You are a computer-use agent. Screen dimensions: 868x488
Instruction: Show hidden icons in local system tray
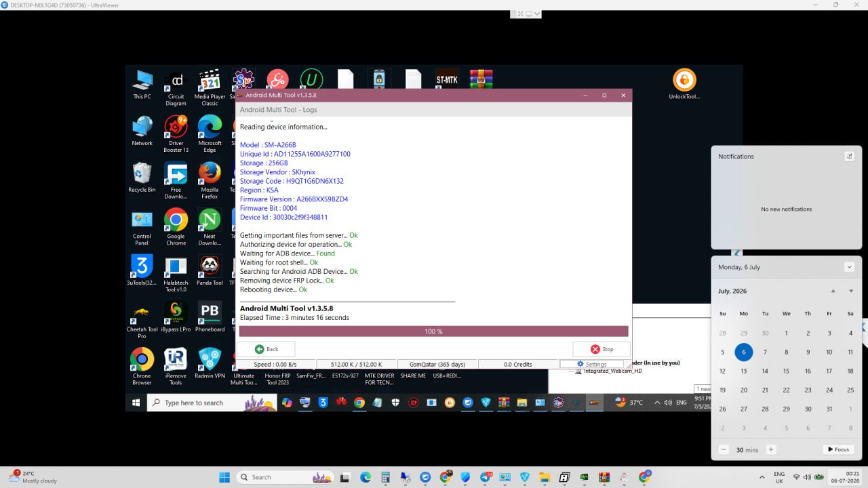(x=762, y=477)
